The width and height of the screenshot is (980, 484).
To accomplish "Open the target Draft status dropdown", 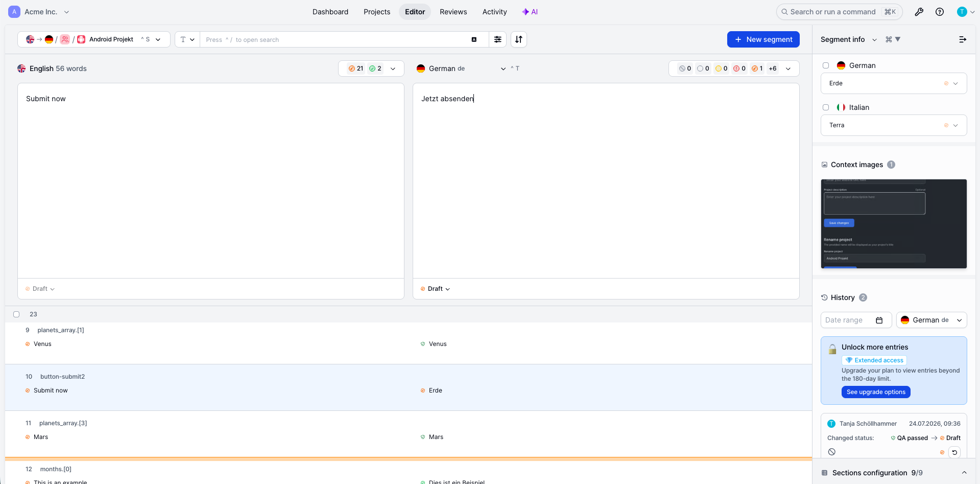I will click(x=436, y=289).
